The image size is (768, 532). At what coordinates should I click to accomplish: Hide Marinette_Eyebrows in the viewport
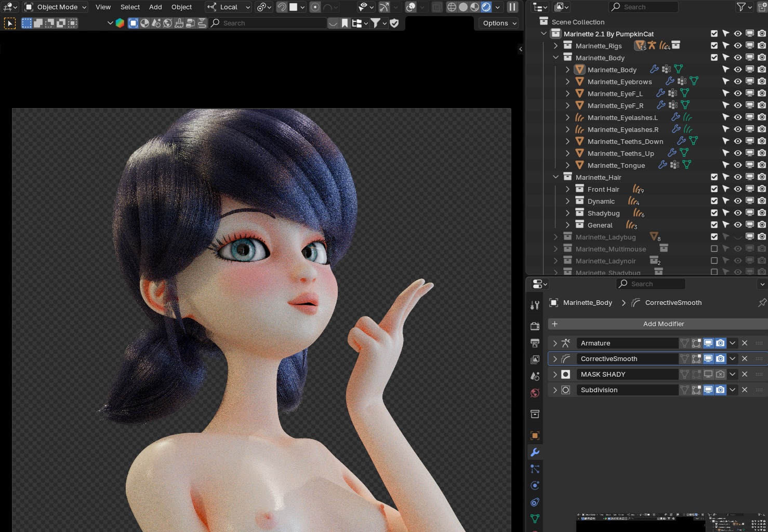coord(738,82)
